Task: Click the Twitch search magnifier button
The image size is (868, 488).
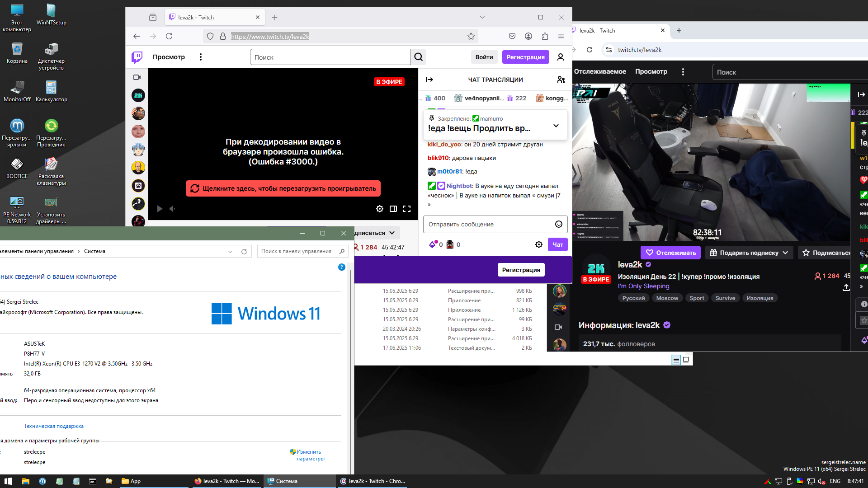Action: (x=419, y=57)
